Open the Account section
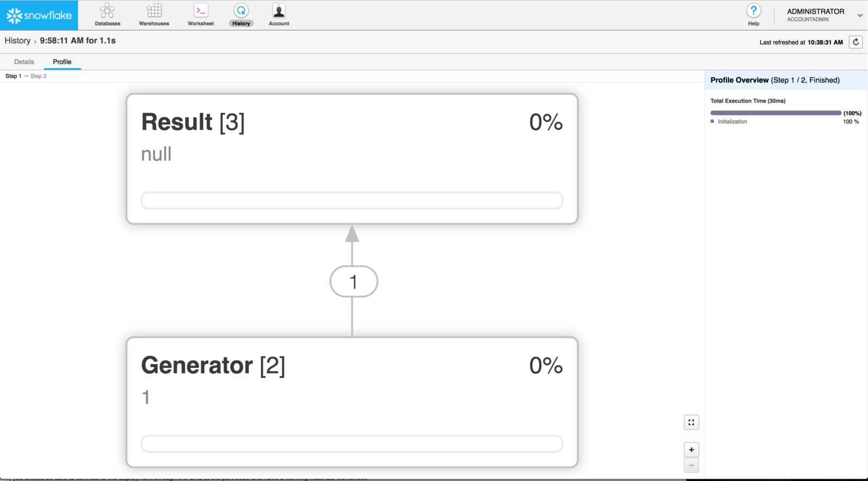This screenshot has height=481, width=868. (278, 15)
